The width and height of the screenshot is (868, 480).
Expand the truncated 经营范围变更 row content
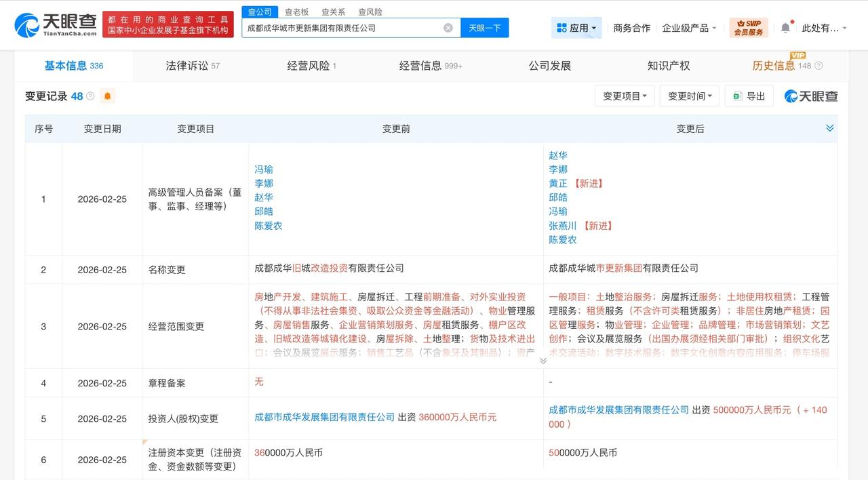click(542, 361)
